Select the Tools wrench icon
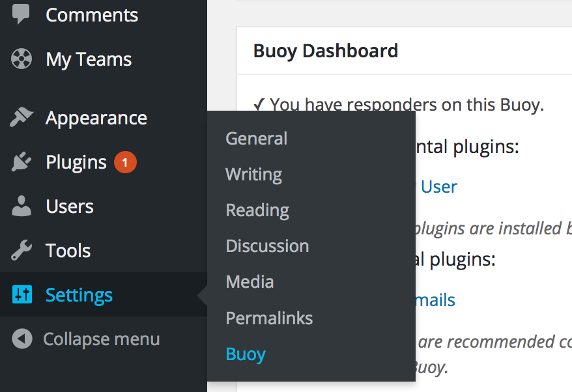The image size is (572, 392). (21, 250)
